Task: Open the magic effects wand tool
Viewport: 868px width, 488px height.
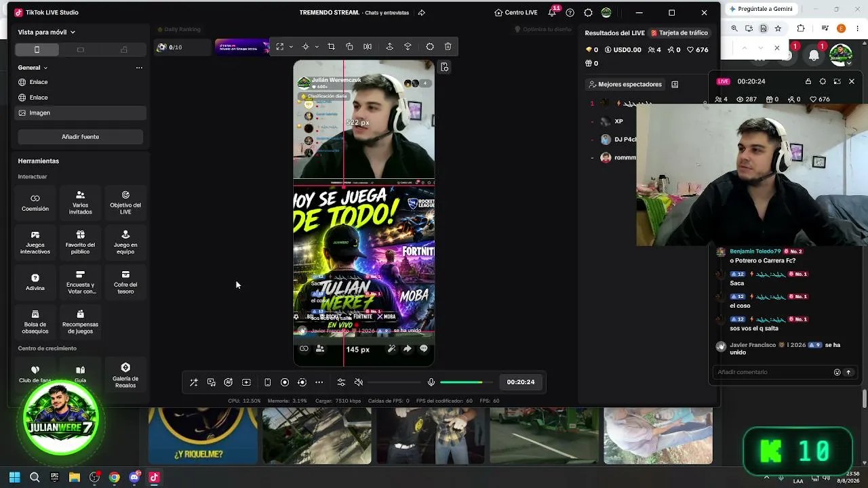Action: tap(194, 382)
